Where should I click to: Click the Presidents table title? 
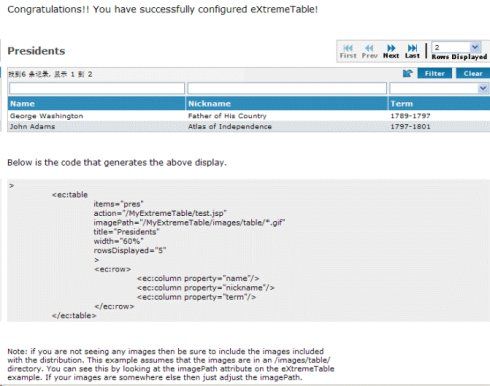[36, 51]
